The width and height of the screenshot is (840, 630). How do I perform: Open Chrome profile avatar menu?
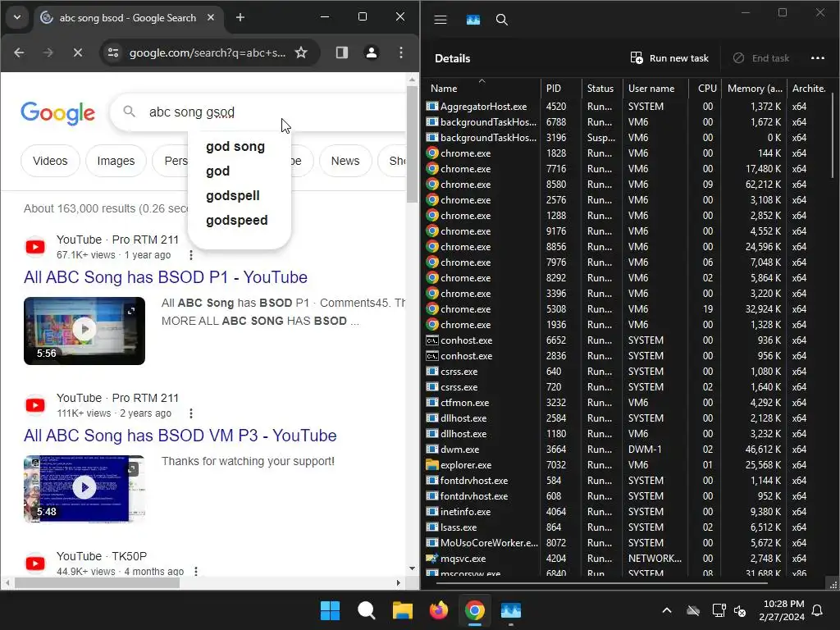tap(372, 52)
